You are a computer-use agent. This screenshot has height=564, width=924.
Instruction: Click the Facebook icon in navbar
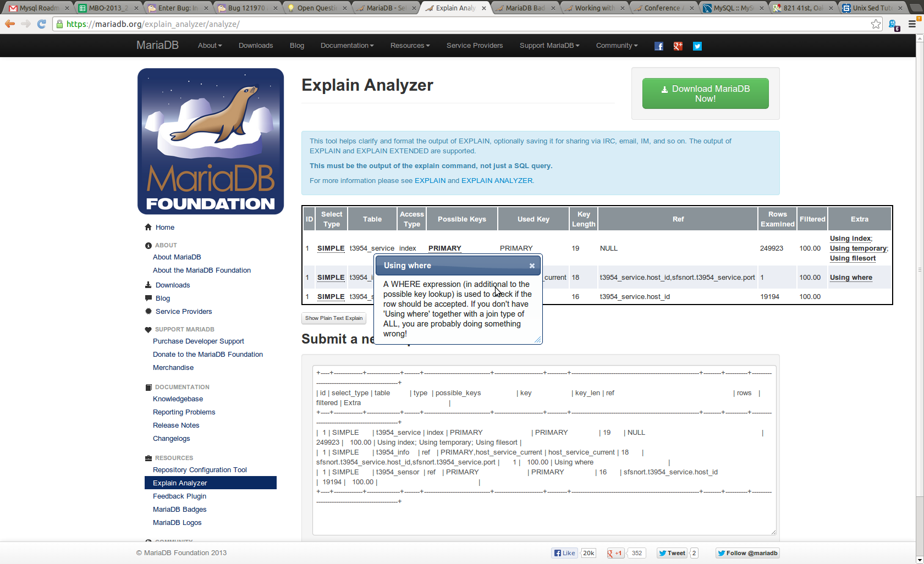(658, 46)
